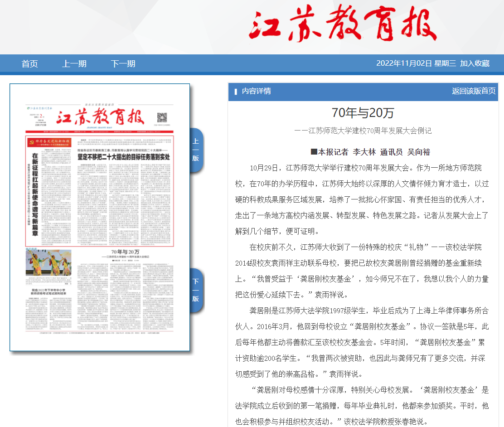Click the 内容详情 panel header
The image size is (504, 427).
point(256,91)
